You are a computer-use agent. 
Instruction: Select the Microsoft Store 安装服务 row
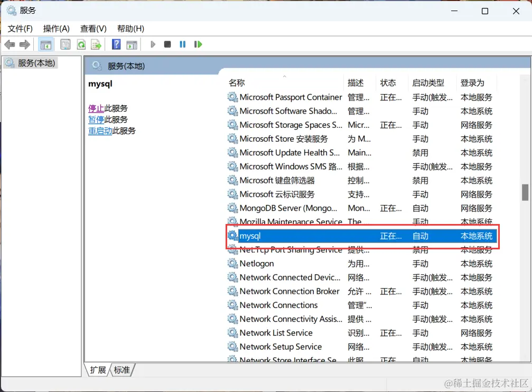[x=361, y=139]
